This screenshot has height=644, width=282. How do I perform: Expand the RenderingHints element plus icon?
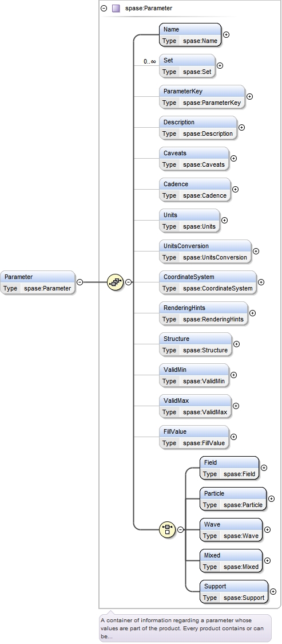(252, 313)
